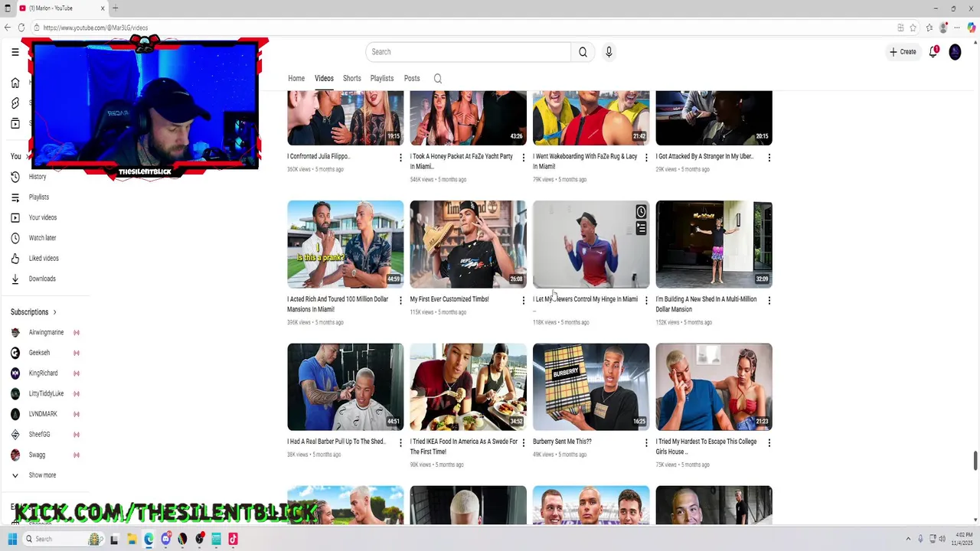Search within channel using magnifier icon
Image resolution: width=980 pixels, height=551 pixels.
point(438,79)
